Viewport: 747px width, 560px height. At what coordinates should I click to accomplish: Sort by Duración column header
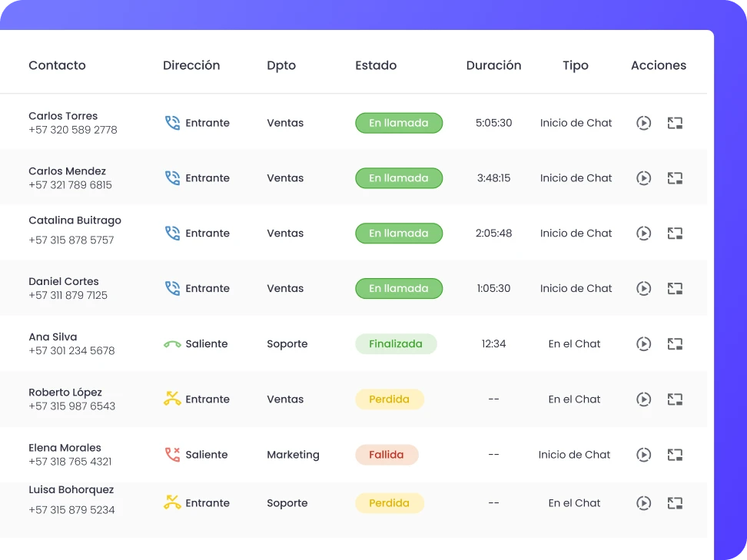(x=493, y=65)
